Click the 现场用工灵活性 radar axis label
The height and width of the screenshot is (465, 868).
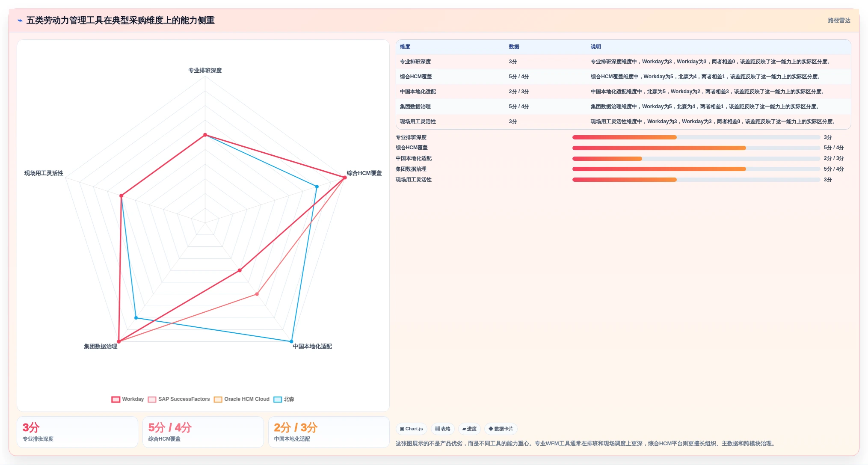(x=44, y=173)
